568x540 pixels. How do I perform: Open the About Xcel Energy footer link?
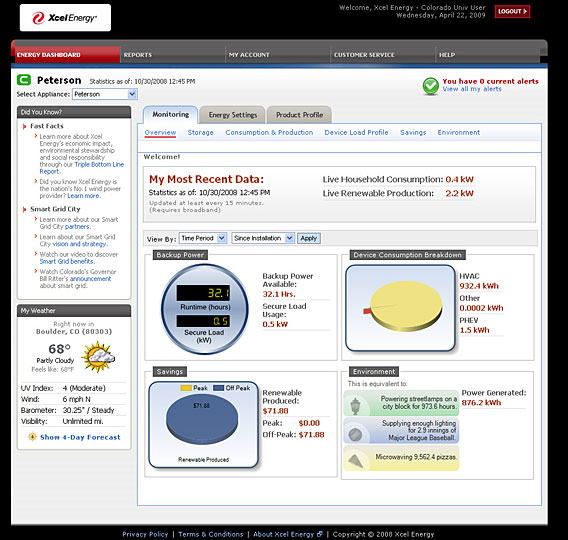(x=284, y=534)
